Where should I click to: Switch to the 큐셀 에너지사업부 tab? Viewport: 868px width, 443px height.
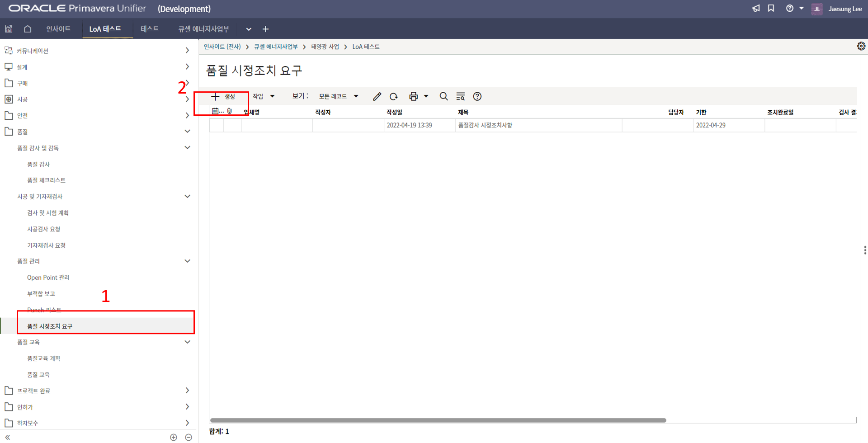click(203, 29)
